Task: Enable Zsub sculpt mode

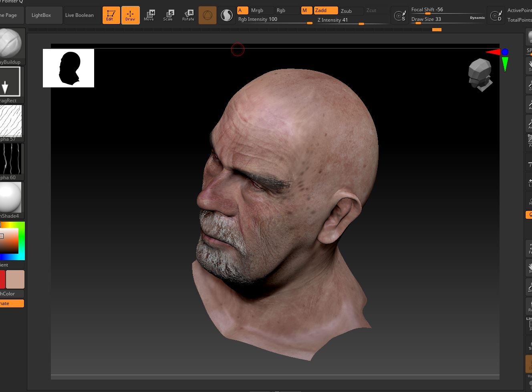Action: [x=351, y=11]
